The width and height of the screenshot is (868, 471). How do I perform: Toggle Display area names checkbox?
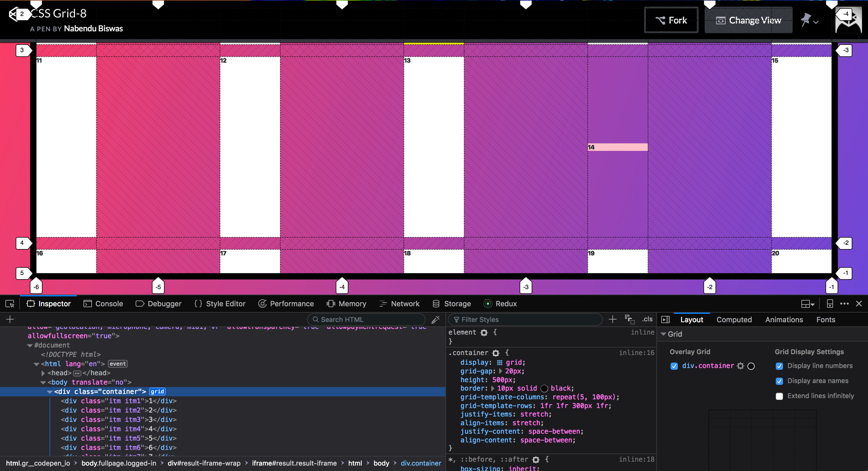tap(779, 381)
